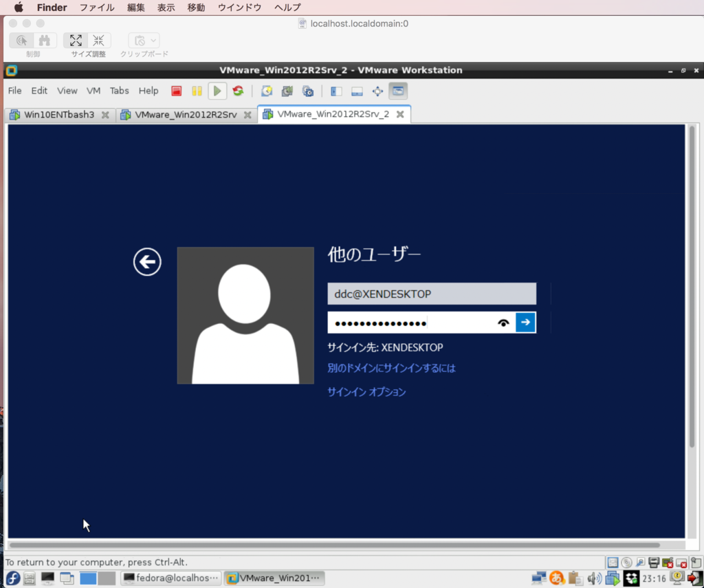
Task: Click the Japanese input method あ tray icon
Action: coord(557,578)
